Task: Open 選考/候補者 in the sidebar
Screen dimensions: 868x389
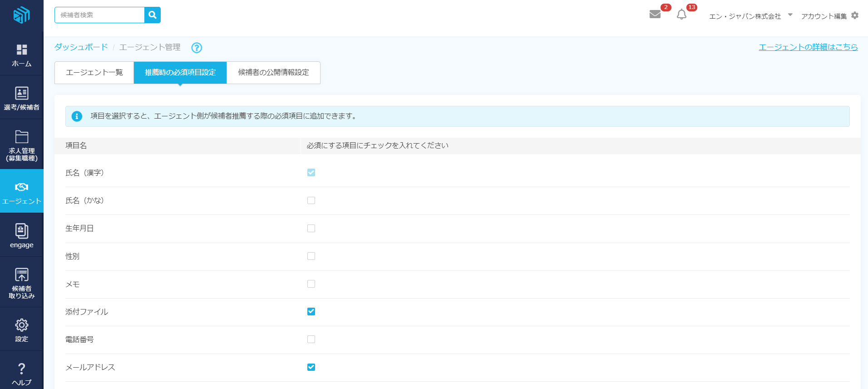Action: point(21,98)
